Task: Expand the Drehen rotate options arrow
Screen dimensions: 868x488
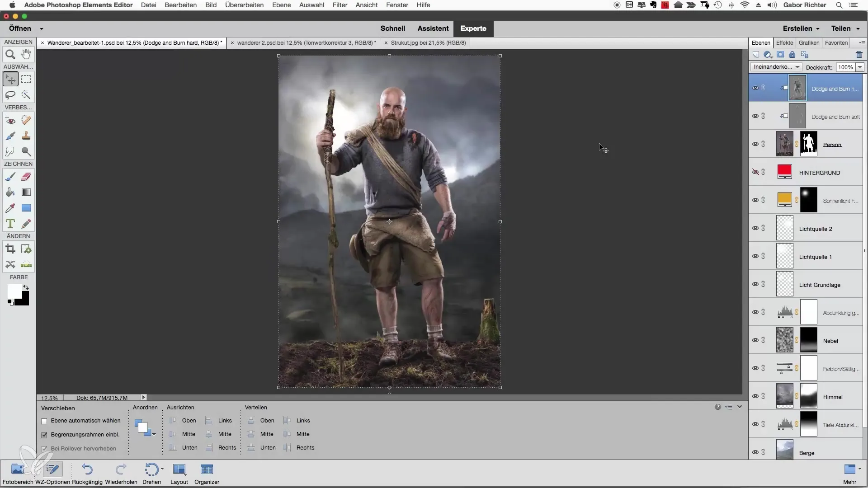Action: point(162,469)
